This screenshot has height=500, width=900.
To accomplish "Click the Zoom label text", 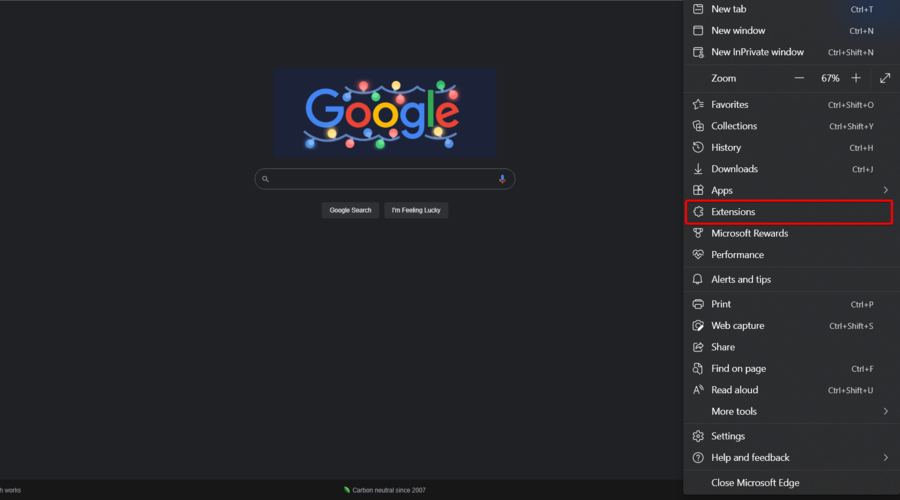I will pyautogui.click(x=723, y=78).
